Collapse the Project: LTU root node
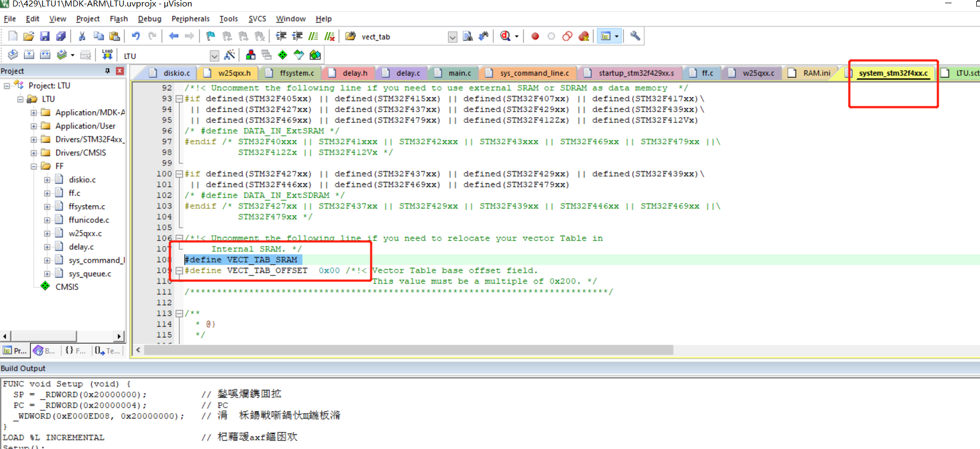Viewport: 980px width, 449px height. [6, 85]
